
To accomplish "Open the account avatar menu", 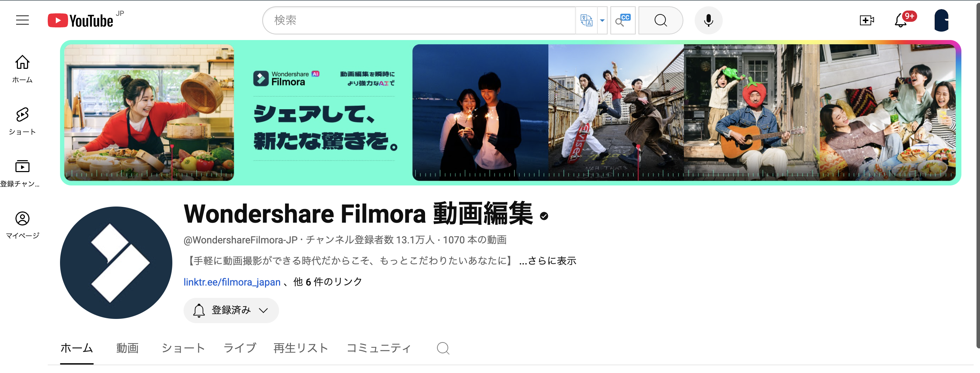I will (x=942, y=21).
